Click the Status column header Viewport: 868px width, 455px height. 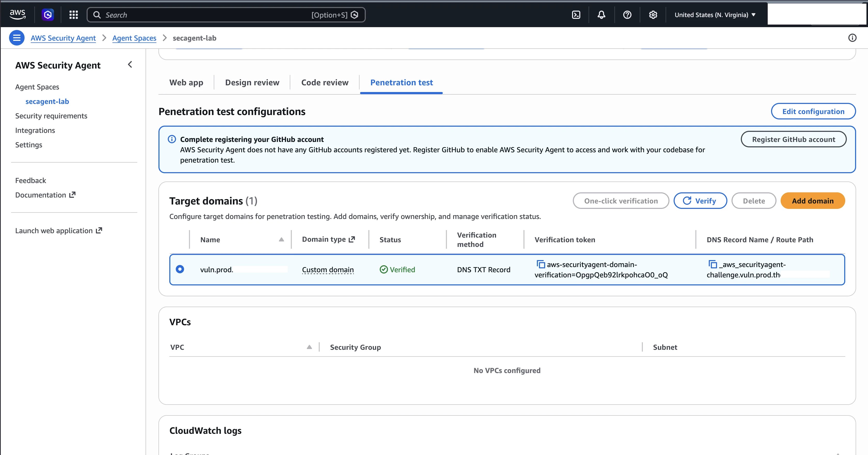[x=390, y=240]
